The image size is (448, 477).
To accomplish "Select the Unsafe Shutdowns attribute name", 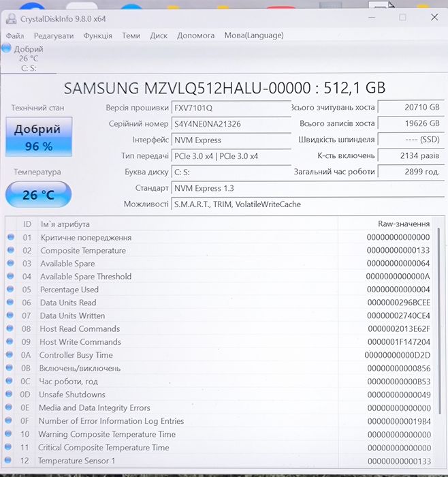I will (x=72, y=395).
